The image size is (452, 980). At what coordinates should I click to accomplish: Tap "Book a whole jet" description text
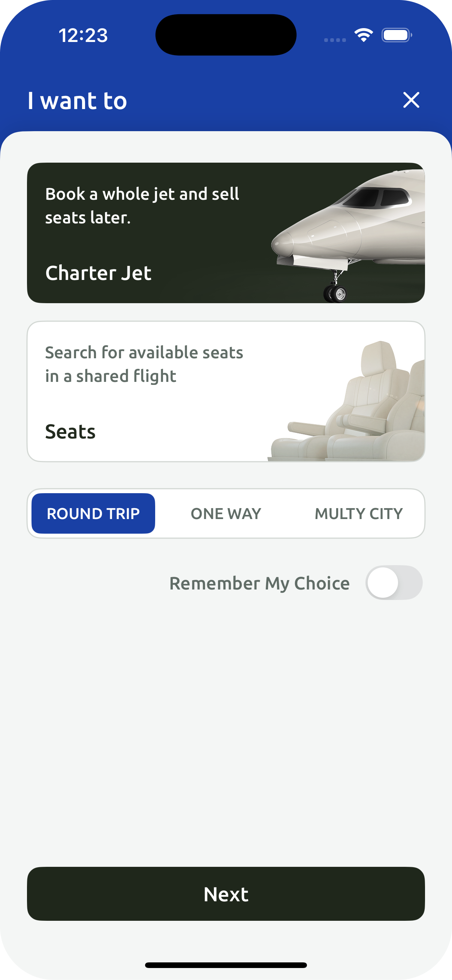[x=142, y=205]
